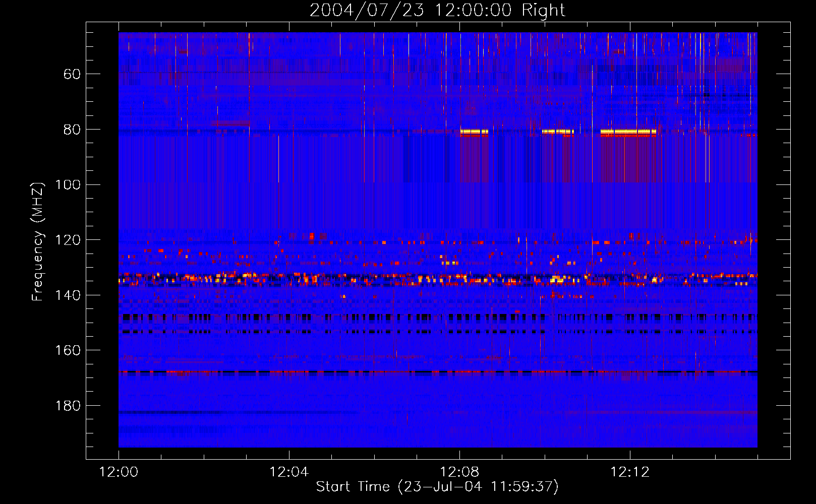Select the 120 frequency tick label

coord(68,240)
